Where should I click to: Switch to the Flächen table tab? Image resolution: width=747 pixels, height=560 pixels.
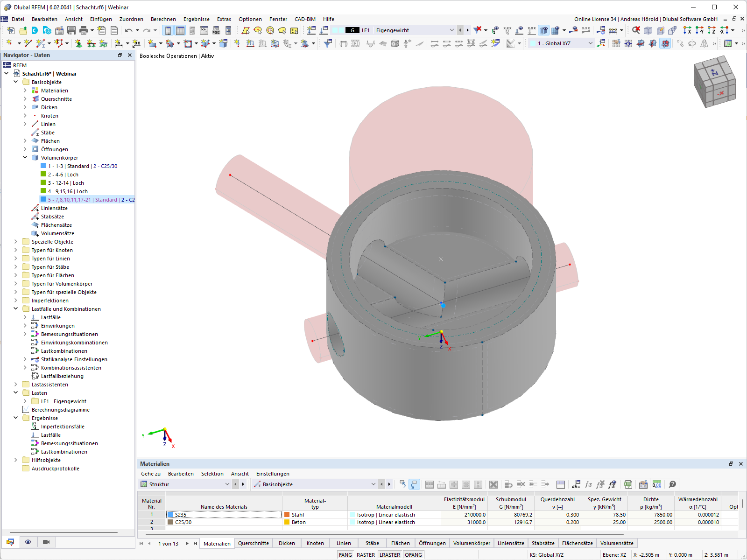[401, 543]
